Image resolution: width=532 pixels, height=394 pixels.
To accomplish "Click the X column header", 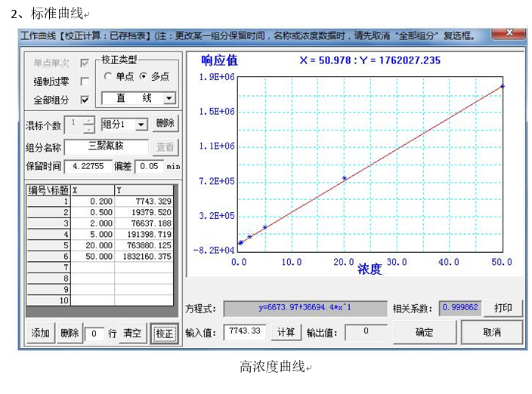I will pyautogui.click(x=93, y=190).
